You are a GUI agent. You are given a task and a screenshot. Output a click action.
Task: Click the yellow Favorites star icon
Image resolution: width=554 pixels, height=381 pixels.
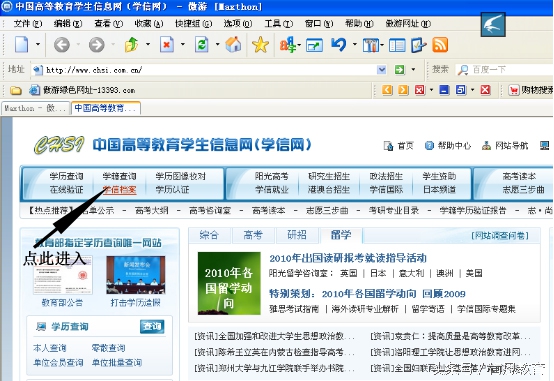point(260,45)
